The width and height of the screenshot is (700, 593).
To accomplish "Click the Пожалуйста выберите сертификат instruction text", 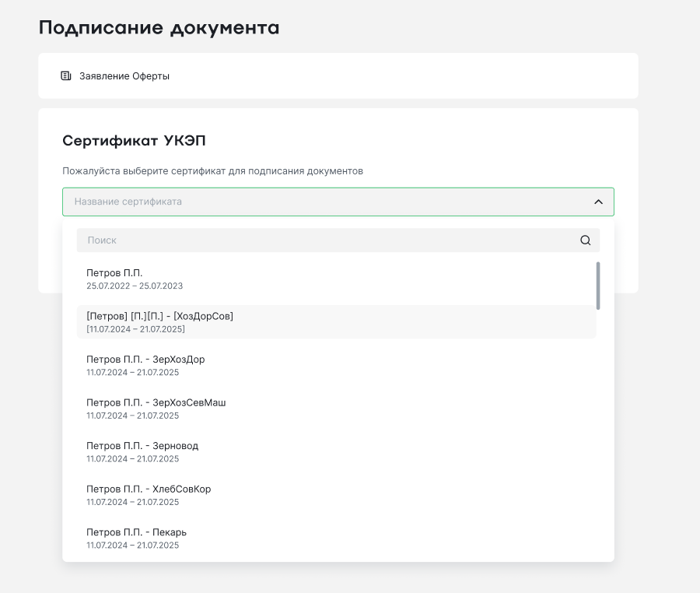I will 212,171.
